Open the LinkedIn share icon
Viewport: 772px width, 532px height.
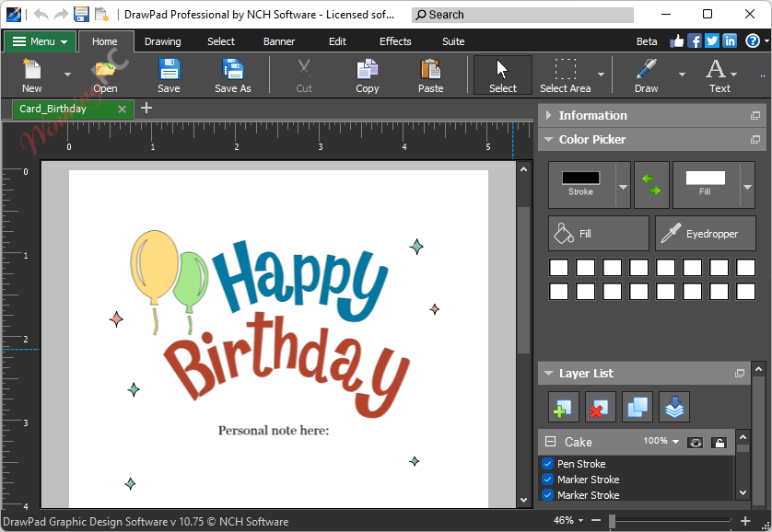(x=730, y=41)
